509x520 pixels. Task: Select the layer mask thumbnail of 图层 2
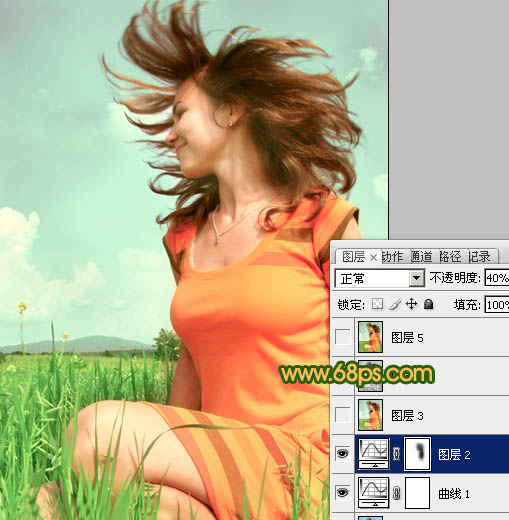coord(418,454)
